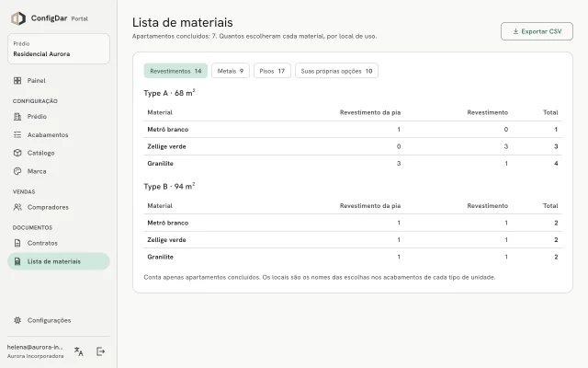Viewport: 588px width, 368px height.
Task: Switch to the Metais 9 tab
Action: (x=231, y=71)
